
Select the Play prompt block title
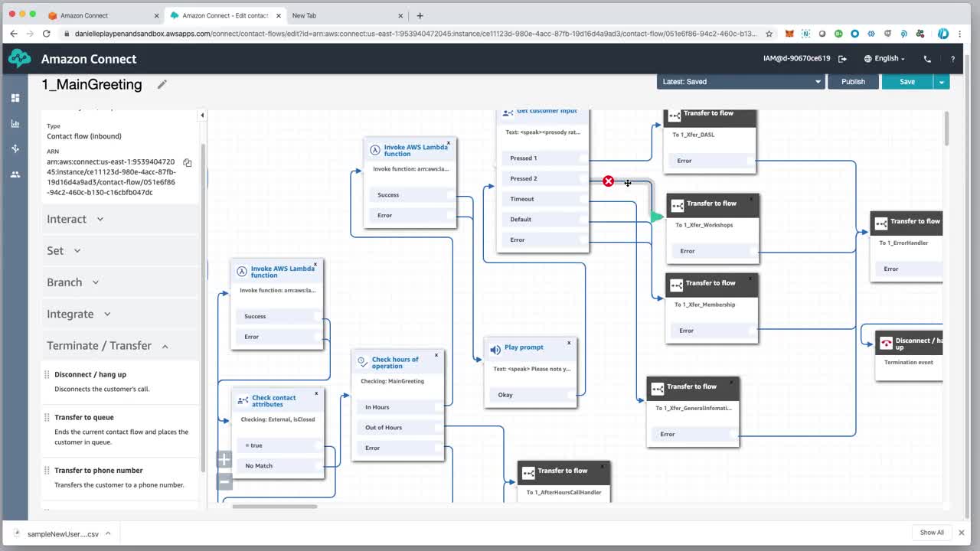pyautogui.click(x=524, y=347)
